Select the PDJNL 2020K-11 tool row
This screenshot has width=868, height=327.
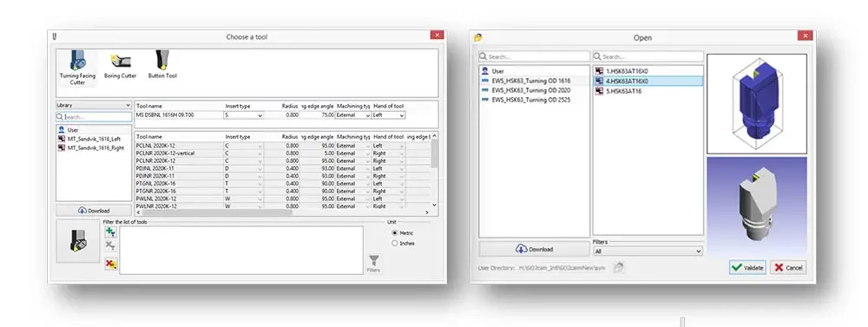pos(282,168)
